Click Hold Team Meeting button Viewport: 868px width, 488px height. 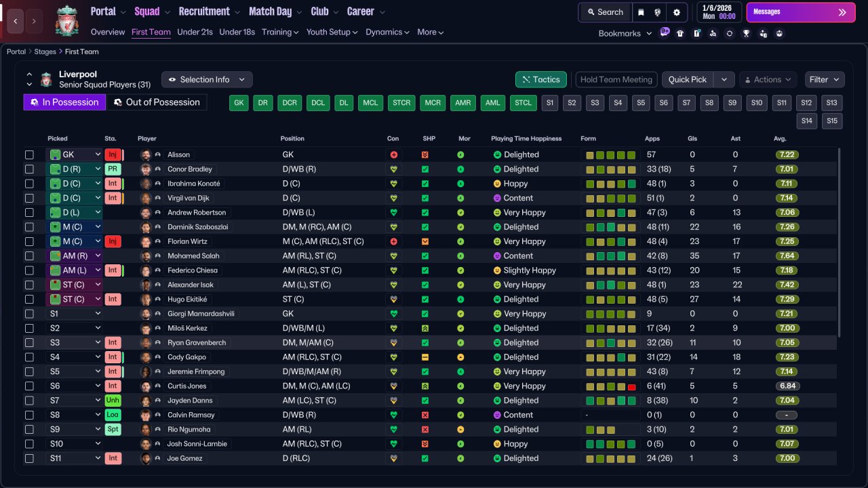coord(616,79)
